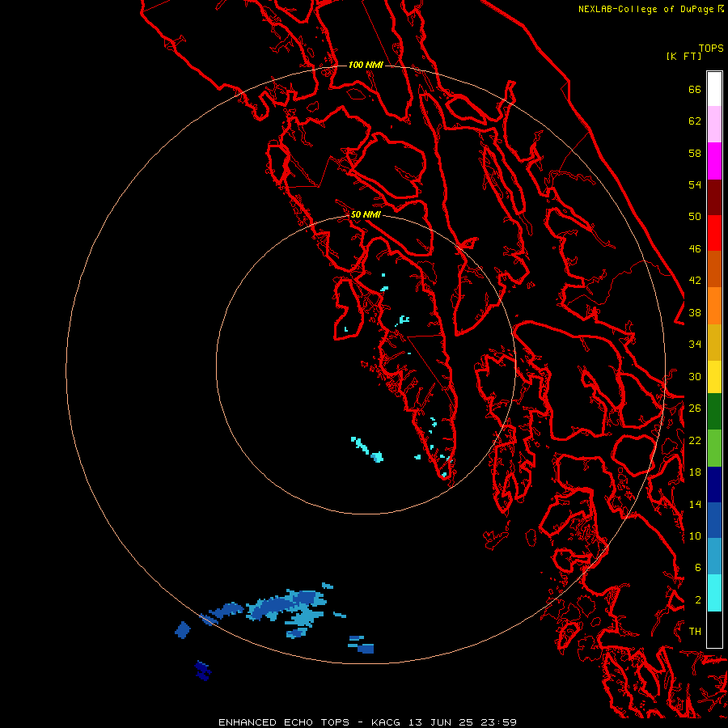Image resolution: width=728 pixels, height=728 pixels.
Task: Click the '13 JUN 25' date text
Action: pos(441,722)
